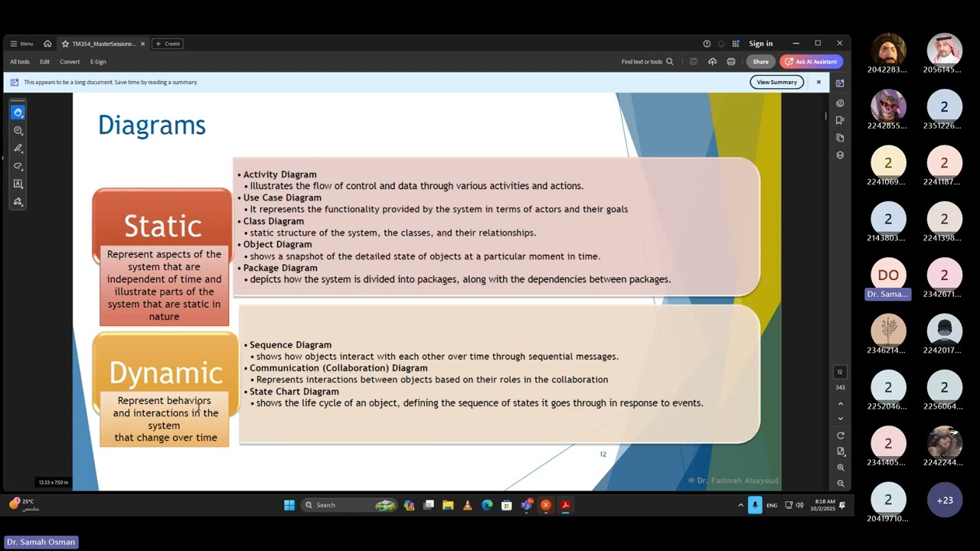Open the fill and sign stamp tool
Viewport: 980px width, 551px height.
(x=18, y=202)
